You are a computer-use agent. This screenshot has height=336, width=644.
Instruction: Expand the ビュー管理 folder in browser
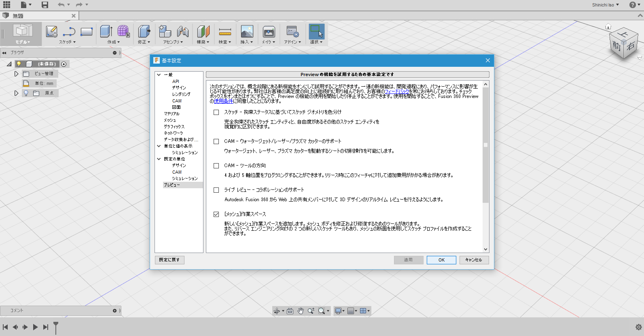click(16, 74)
